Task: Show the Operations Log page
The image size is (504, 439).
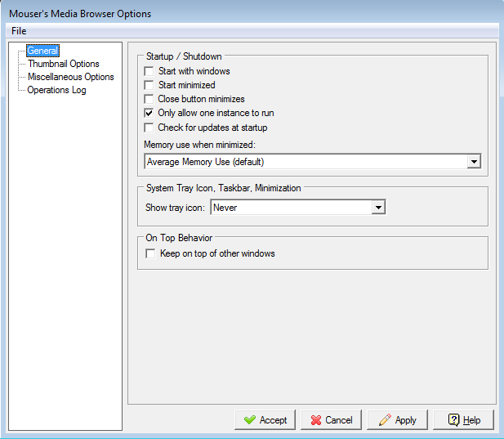Action: 56,90
